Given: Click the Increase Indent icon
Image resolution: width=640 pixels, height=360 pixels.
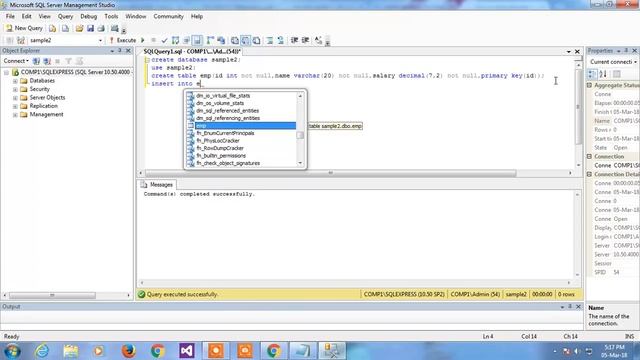Looking at the screenshot, I should [x=305, y=40].
